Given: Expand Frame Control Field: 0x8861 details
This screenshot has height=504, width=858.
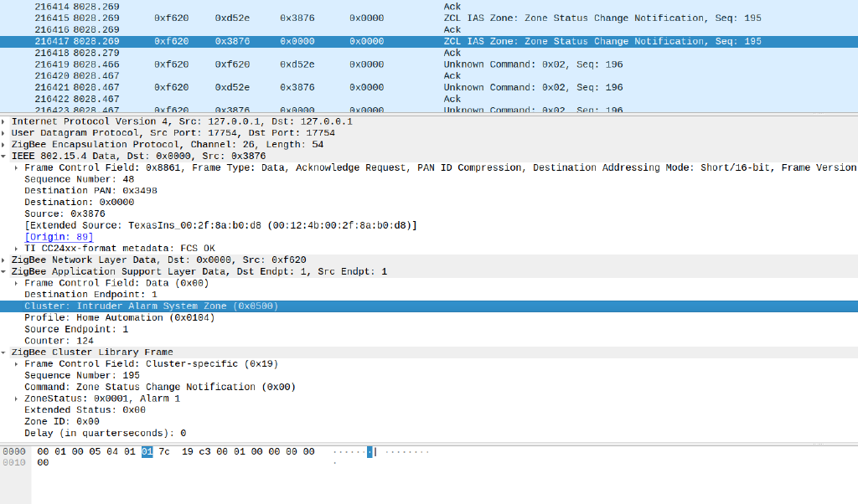Looking at the screenshot, I should 17,167.
